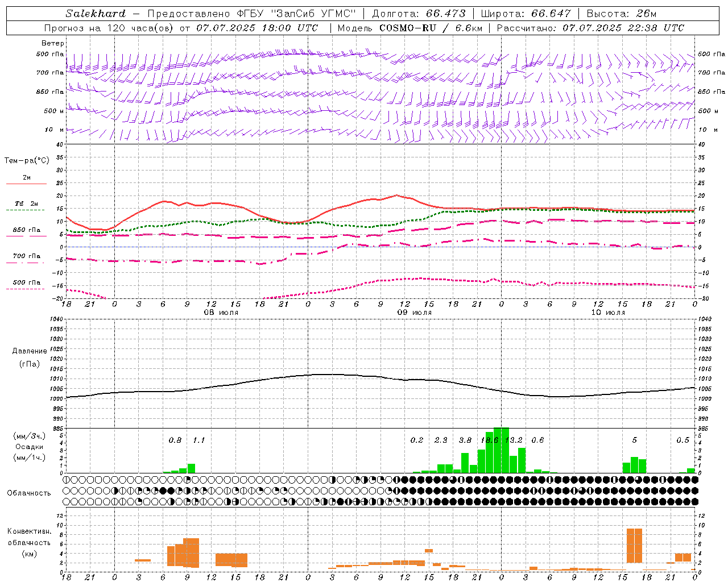Click the Высота: 26м label

click(x=621, y=14)
